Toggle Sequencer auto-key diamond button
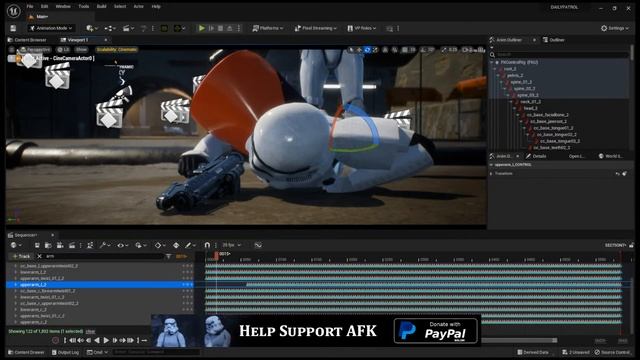 (x=176, y=245)
